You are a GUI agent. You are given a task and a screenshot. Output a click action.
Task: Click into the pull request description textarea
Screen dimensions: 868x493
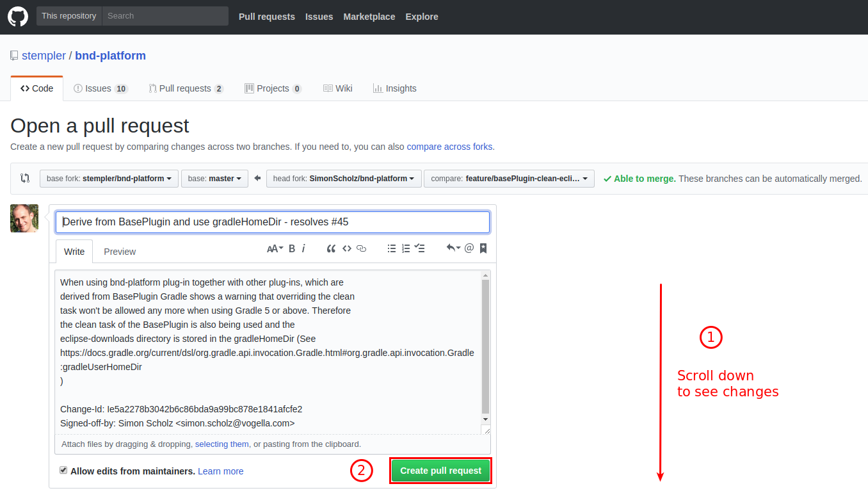(269, 352)
